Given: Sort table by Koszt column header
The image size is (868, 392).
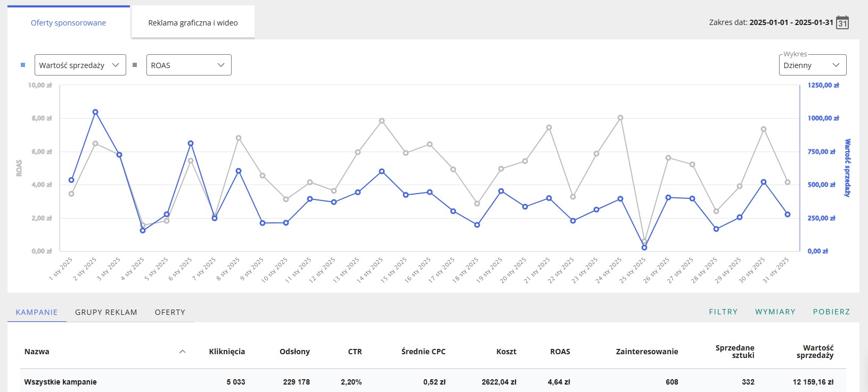Looking at the screenshot, I should click(506, 352).
